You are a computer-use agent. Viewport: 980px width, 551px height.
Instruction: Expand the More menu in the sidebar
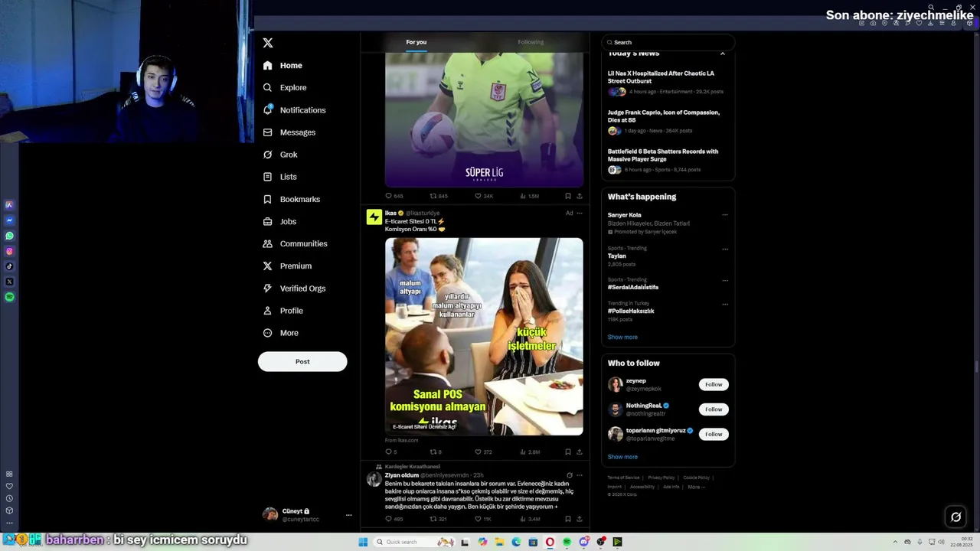(280, 333)
